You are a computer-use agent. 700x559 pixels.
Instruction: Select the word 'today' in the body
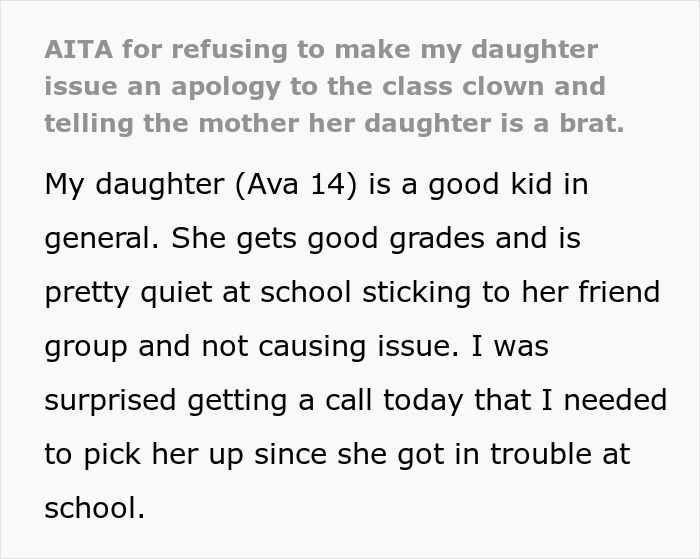423,401
